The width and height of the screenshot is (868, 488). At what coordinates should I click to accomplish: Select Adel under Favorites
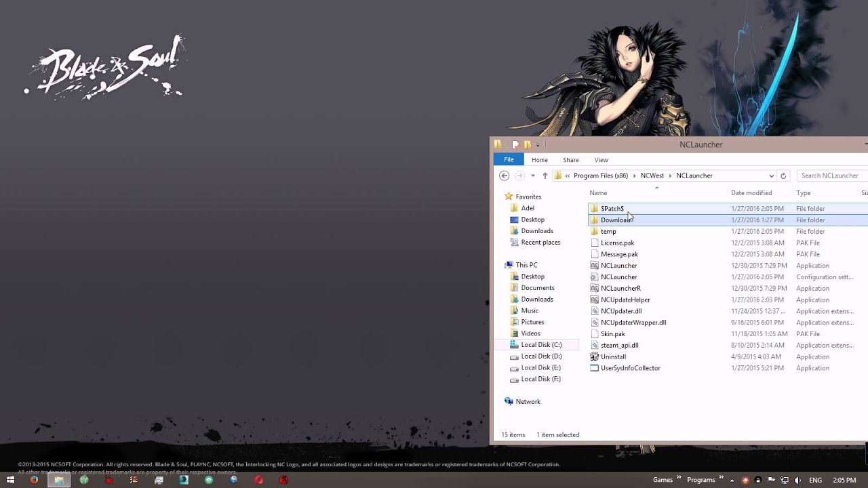pos(528,208)
